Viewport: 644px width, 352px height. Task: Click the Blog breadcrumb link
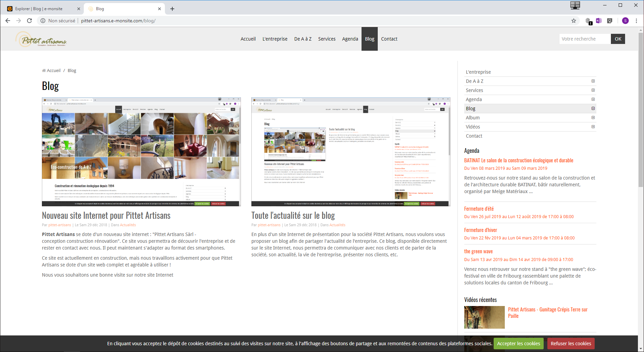pos(72,71)
